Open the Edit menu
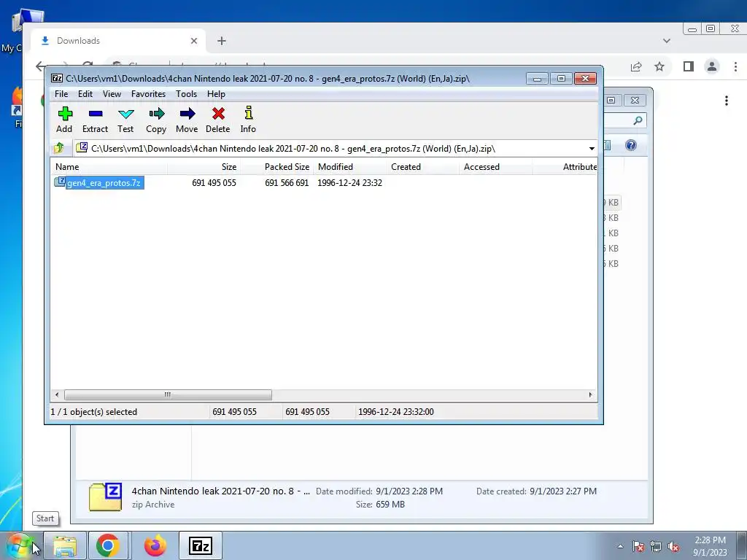 pyautogui.click(x=85, y=94)
